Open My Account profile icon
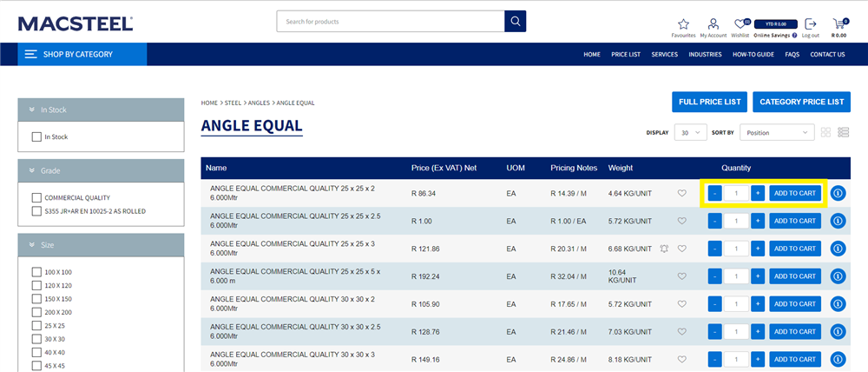Screen dimensions: 868x372 [713, 24]
